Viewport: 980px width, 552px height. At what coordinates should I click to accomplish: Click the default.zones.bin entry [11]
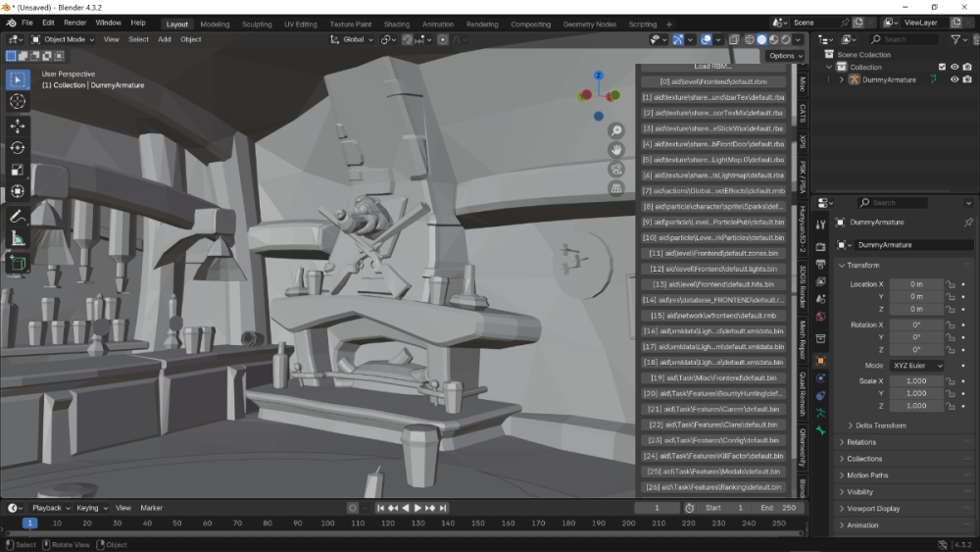713,253
